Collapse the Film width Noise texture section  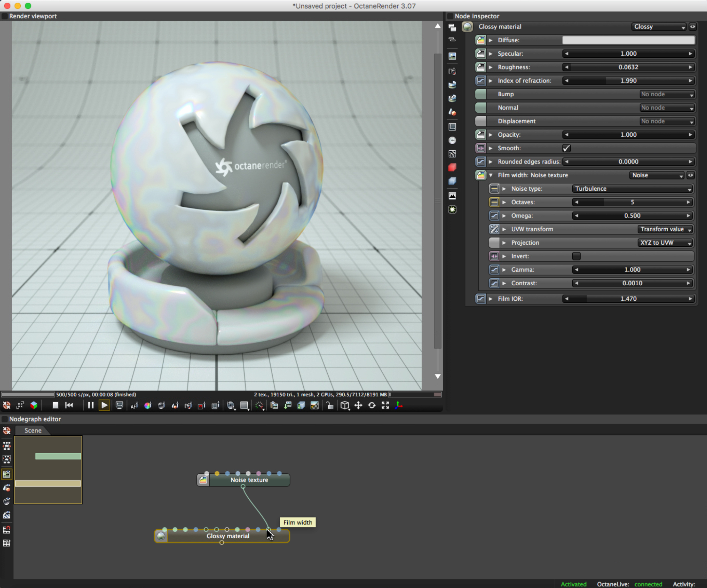(x=490, y=175)
